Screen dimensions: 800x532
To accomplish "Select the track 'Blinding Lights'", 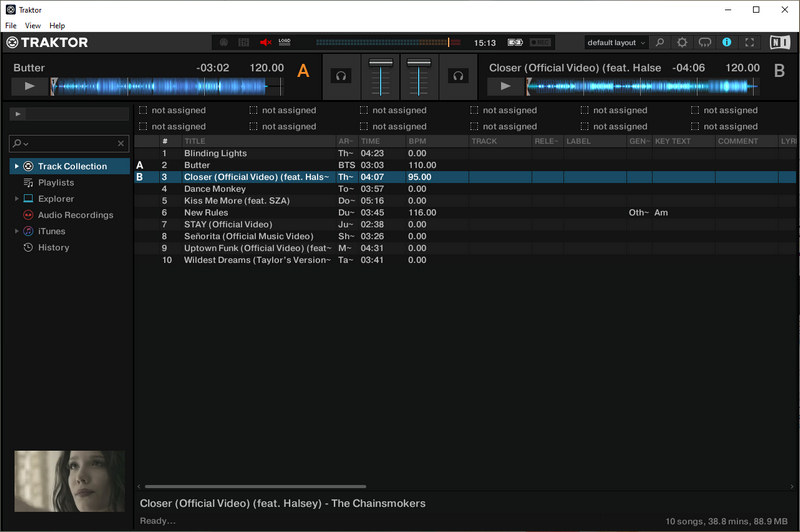I will [x=464, y=153].
